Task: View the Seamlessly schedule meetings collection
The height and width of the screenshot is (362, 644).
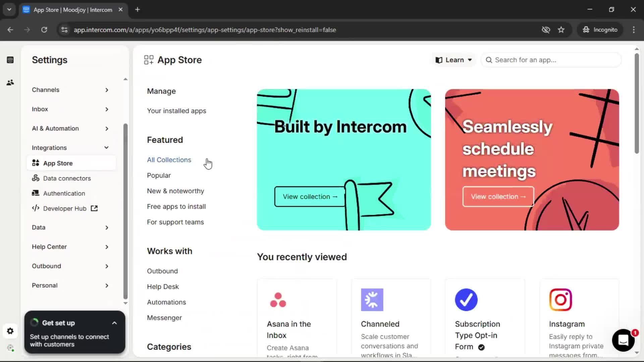Action: [498, 197]
